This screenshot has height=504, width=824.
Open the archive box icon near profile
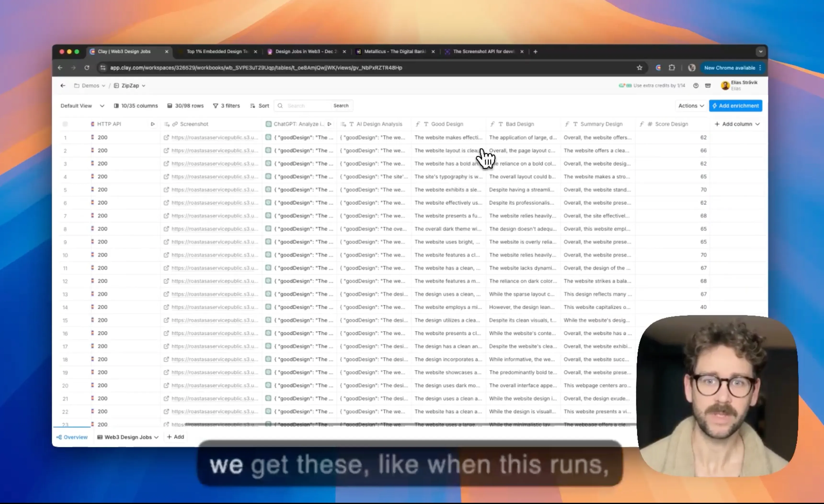tap(708, 86)
